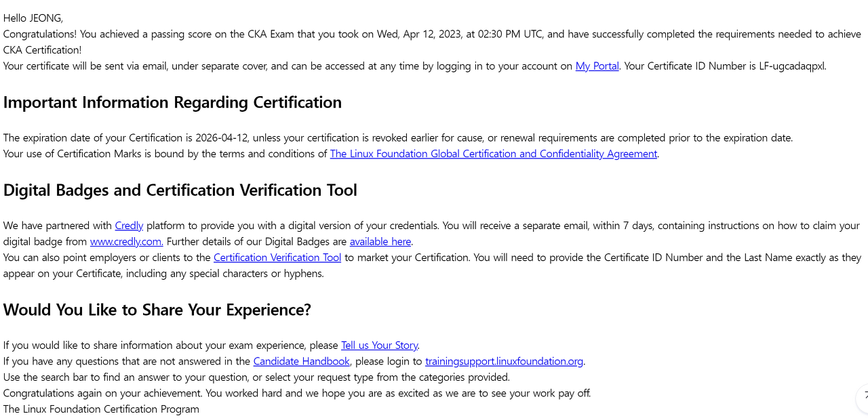The image size is (868, 418).
Task: Open the My Portal link
Action: pyautogui.click(x=597, y=66)
